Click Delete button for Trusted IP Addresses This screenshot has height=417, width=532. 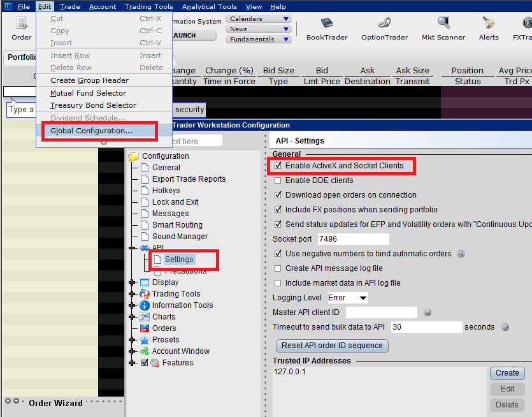click(x=507, y=405)
